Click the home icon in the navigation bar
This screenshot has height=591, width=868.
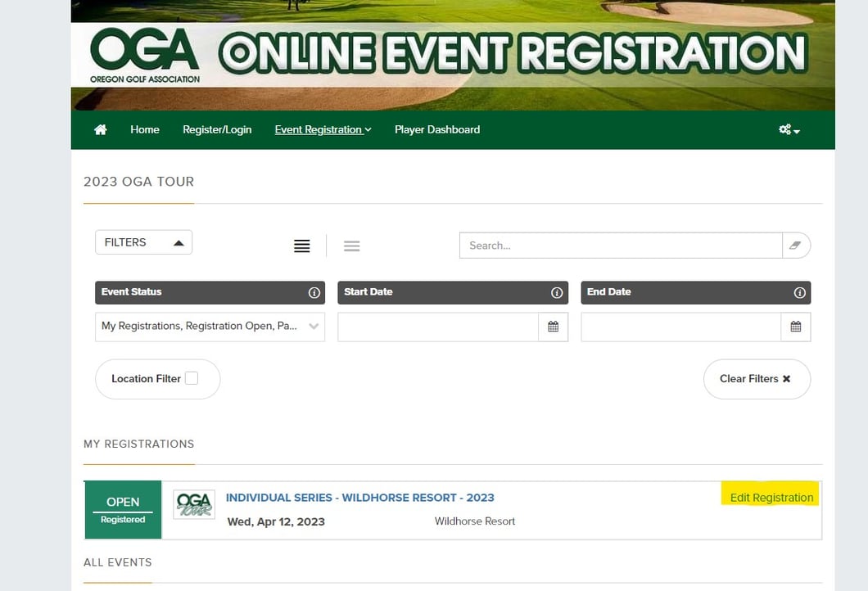click(100, 129)
